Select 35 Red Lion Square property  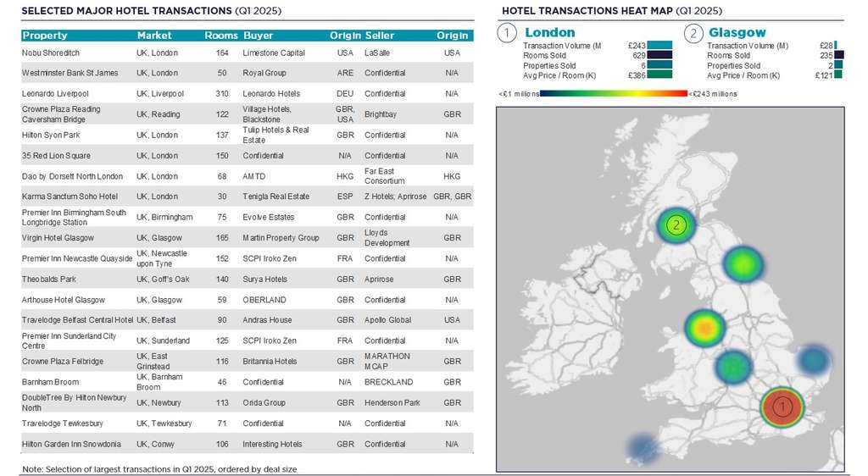point(57,156)
